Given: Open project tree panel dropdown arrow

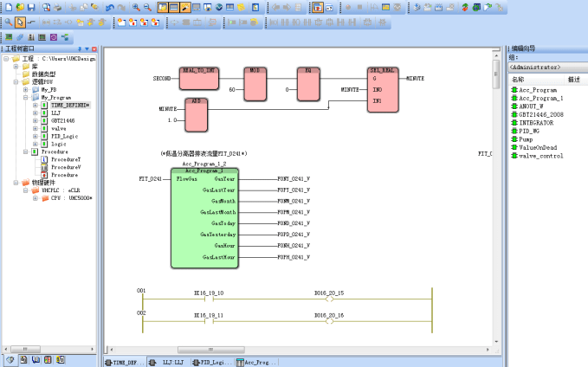Looking at the screenshot, I should 87,48.
